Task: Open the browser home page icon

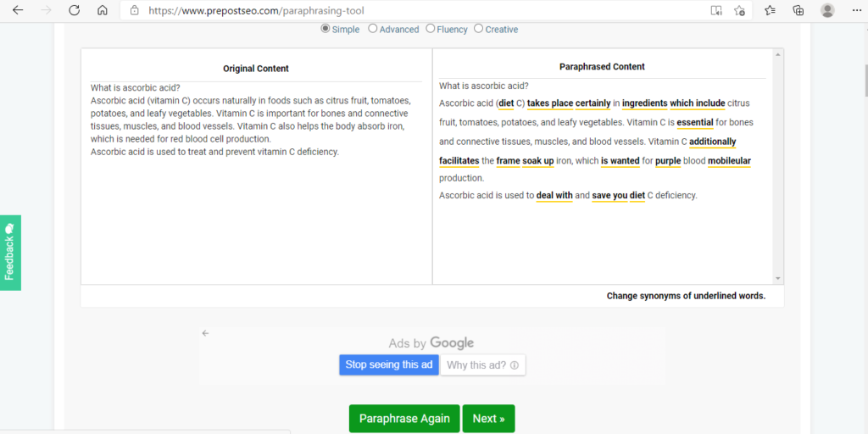Action: (x=102, y=10)
